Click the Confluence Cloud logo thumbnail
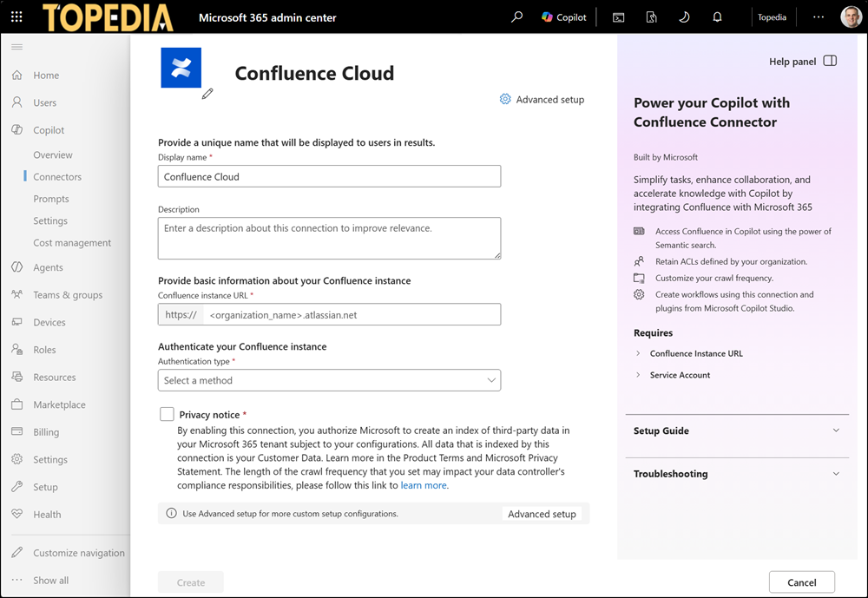Screen dimensions: 868x598 181,68
